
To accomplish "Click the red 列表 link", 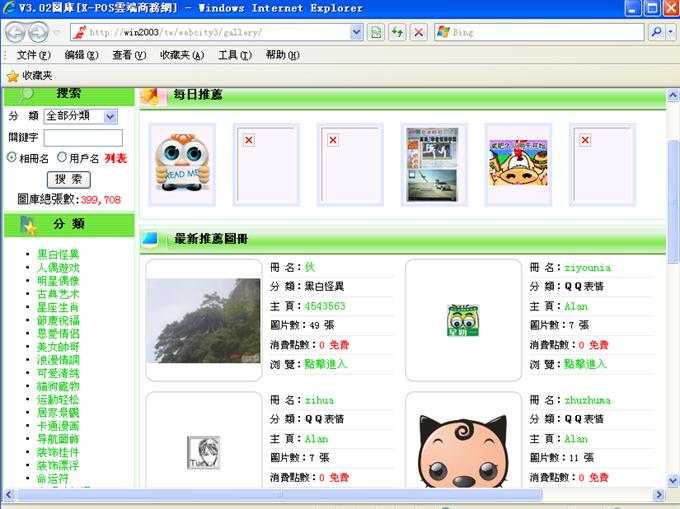I will (115, 158).
